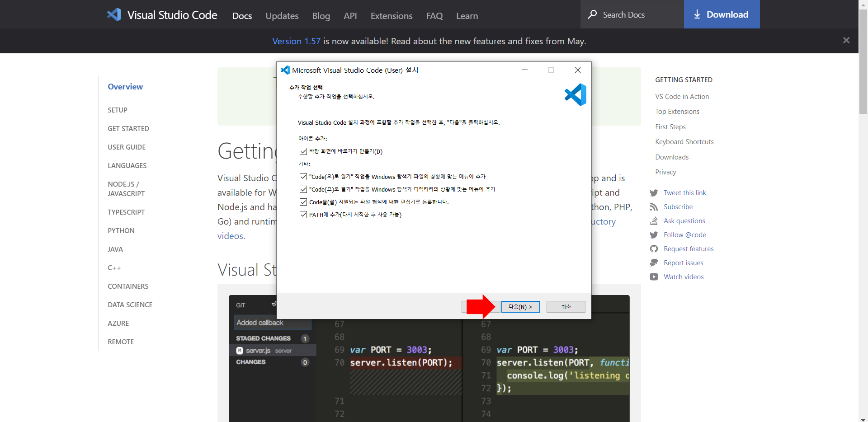
Task: Expand the CONTAINERS section in sidebar
Action: click(128, 286)
